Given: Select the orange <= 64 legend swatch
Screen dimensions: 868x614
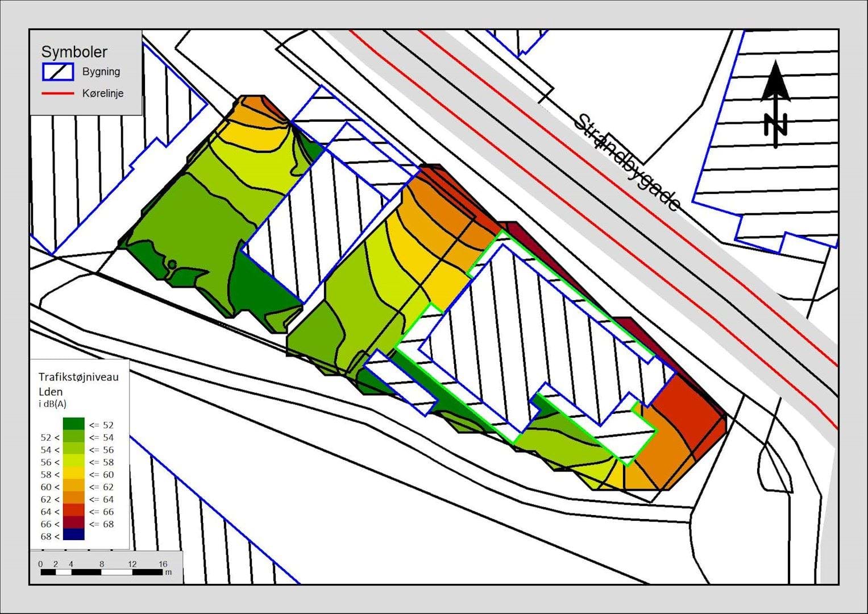Looking at the screenshot, I should pos(74,499).
